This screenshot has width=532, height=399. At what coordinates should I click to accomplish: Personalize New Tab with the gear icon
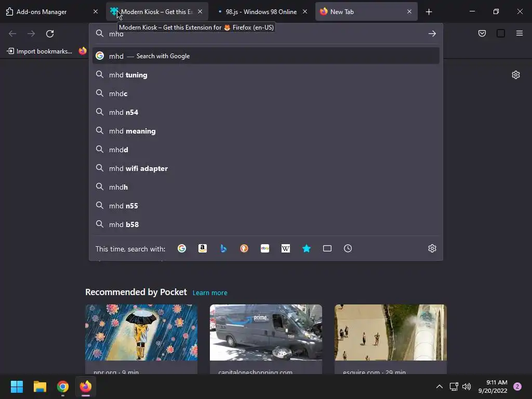click(516, 75)
